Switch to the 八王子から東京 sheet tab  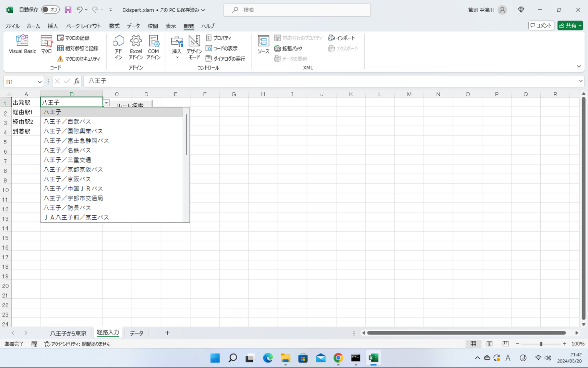click(68, 333)
